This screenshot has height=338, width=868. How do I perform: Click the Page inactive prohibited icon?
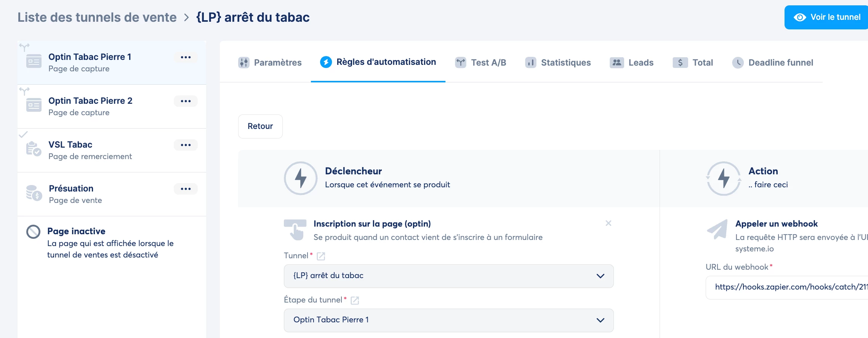click(33, 232)
